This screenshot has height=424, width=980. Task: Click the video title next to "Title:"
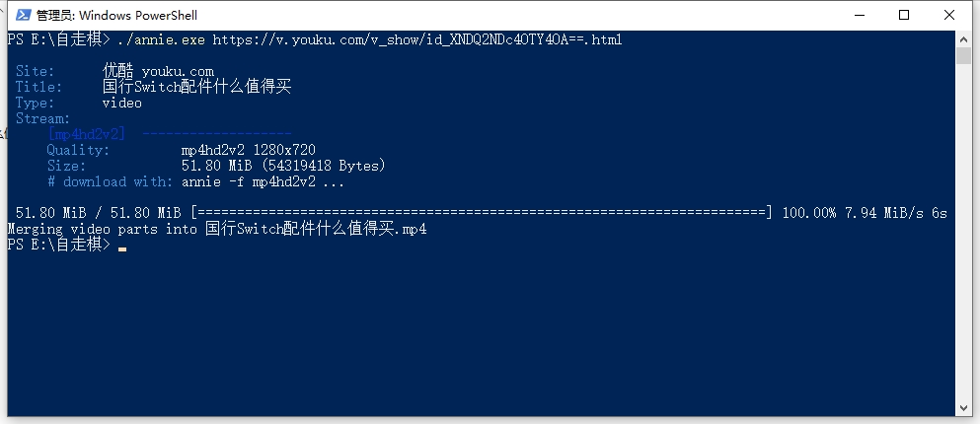(x=197, y=87)
